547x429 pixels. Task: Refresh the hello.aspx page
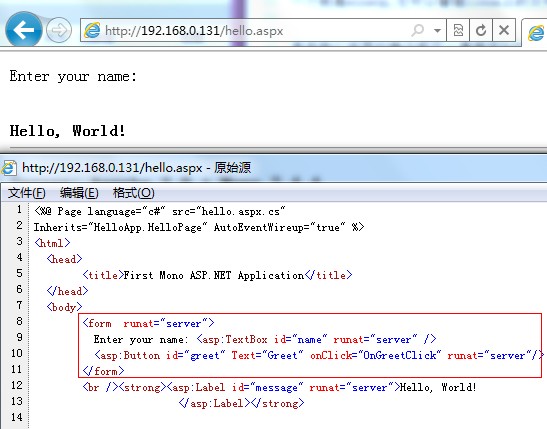481,30
